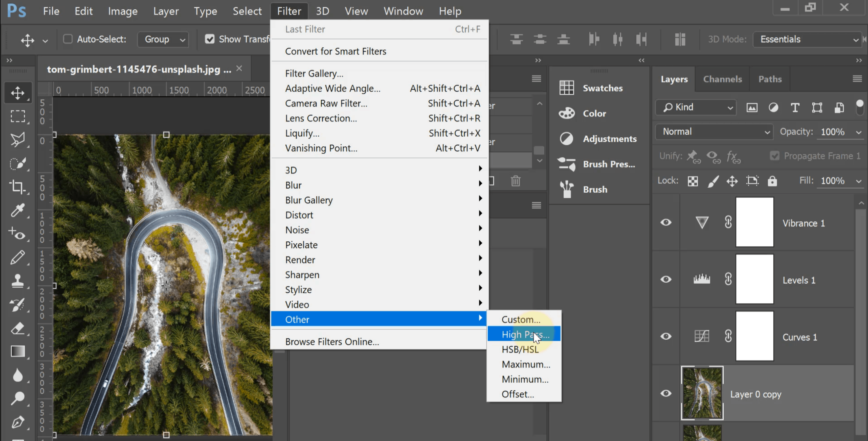The image size is (868, 441).
Task: Uncheck Show Transform Controls checkbox
Action: click(210, 39)
